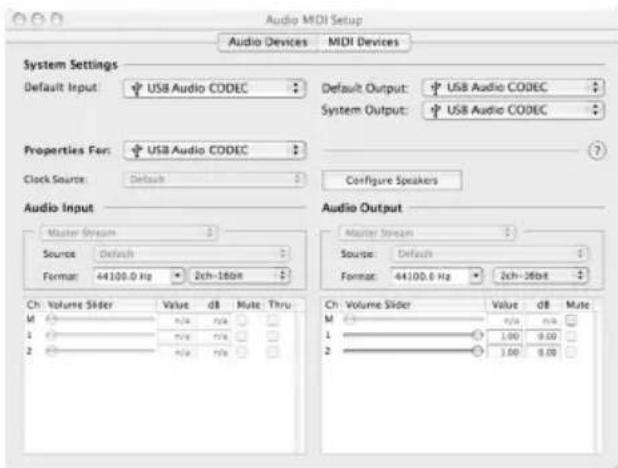The image size is (618, 468).
Task: Click the Audio Input master channel volume slider
Action: click(x=101, y=319)
